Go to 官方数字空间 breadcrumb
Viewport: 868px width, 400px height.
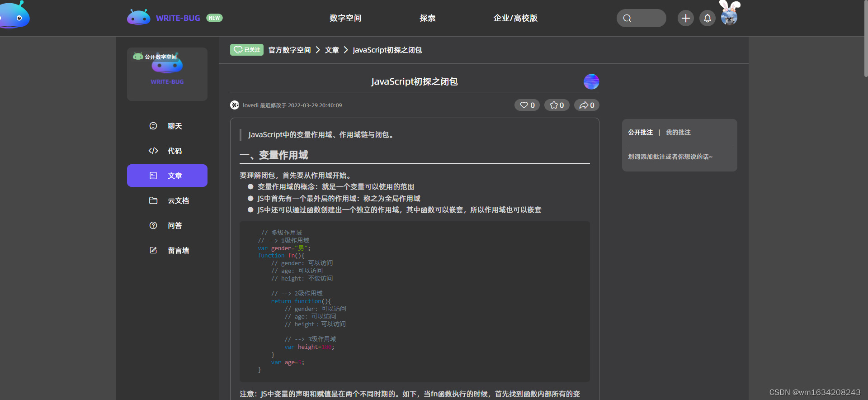(289, 50)
